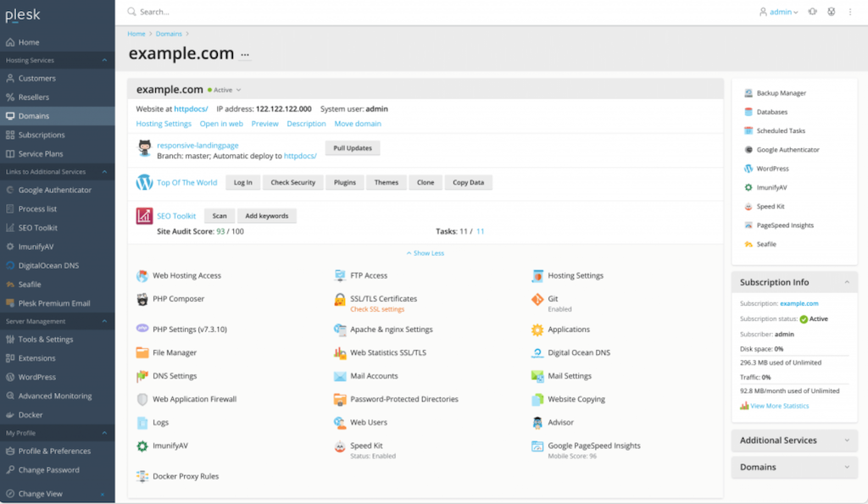Screen dimensions: 868x504
Task: Click the SEO Toolkit chart icon
Action: coord(144,216)
